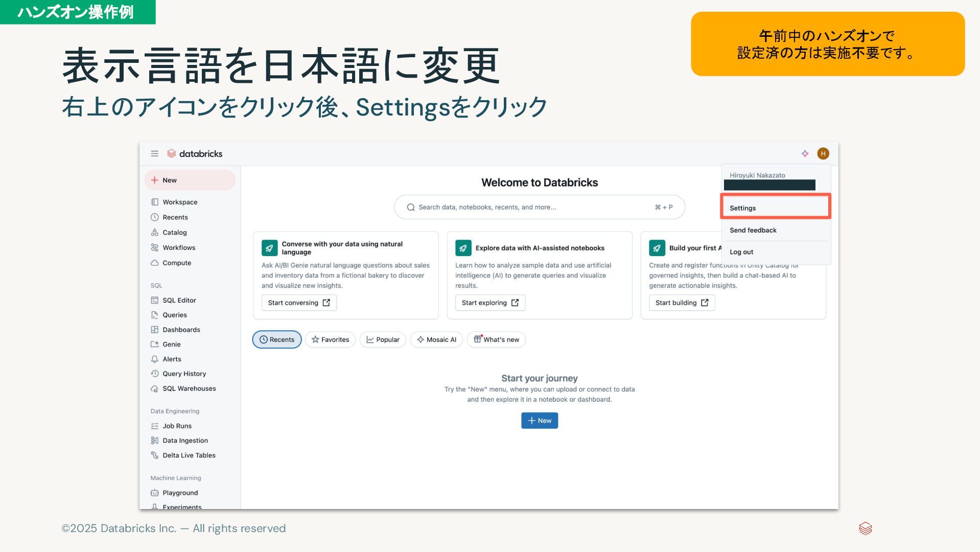Click the Catalog sidebar icon
The height and width of the screenshot is (552, 980).
pos(154,233)
